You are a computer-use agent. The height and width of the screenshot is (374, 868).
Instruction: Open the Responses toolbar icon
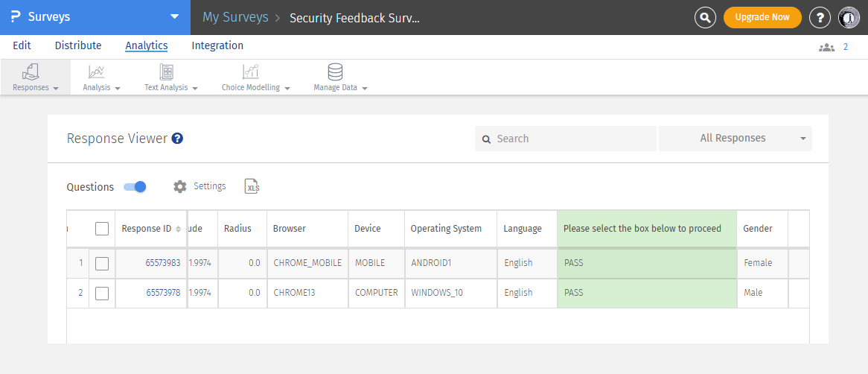31,72
